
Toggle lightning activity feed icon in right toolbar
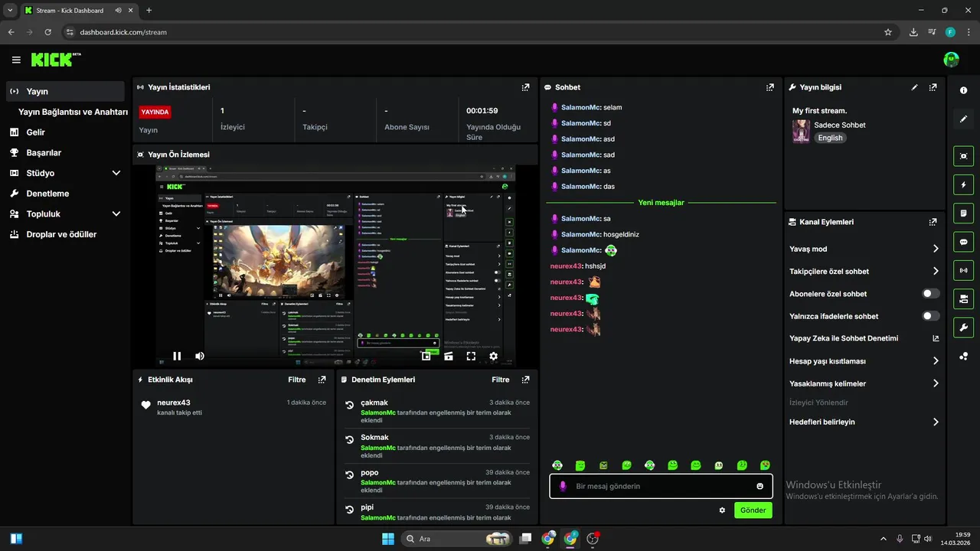pyautogui.click(x=963, y=184)
